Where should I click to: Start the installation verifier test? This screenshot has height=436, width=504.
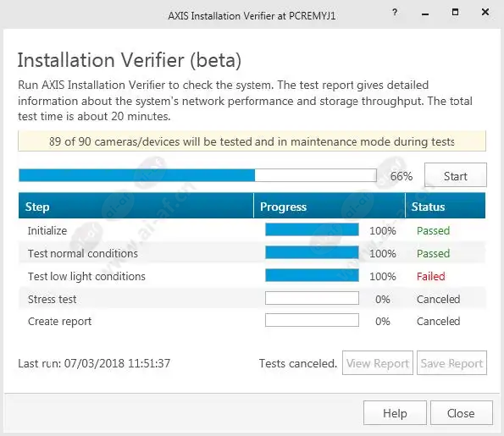[x=456, y=175]
